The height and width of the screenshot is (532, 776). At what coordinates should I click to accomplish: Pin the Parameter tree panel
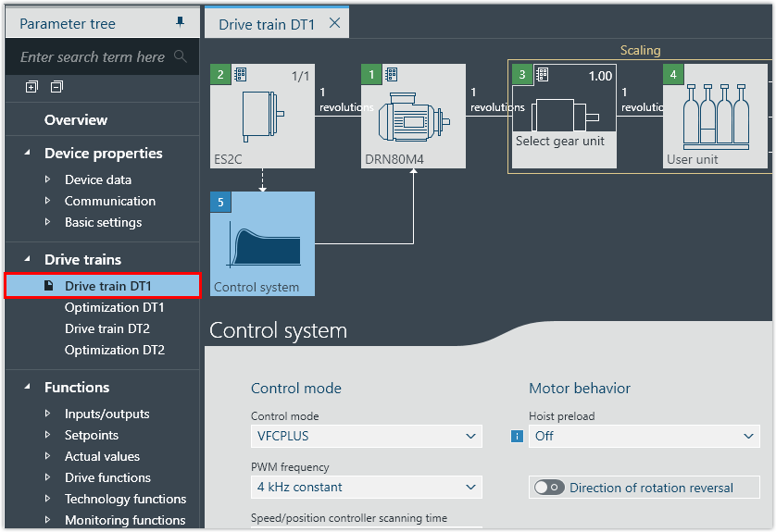point(180,22)
